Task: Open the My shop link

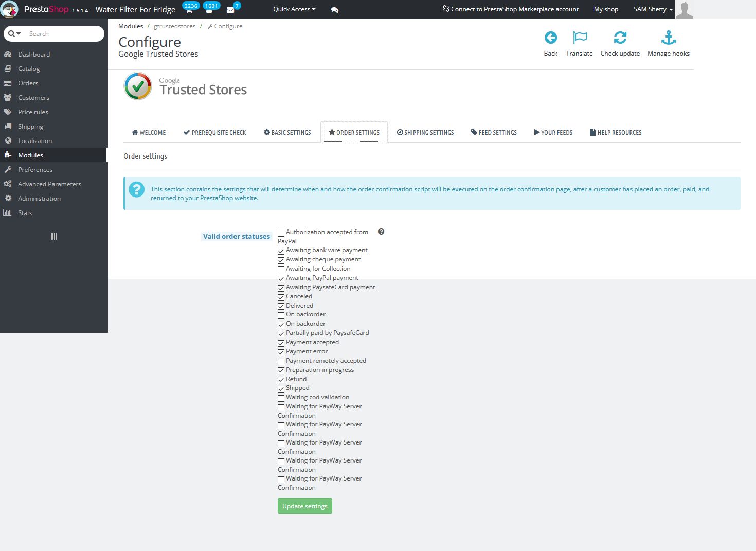Action: point(606,9)
